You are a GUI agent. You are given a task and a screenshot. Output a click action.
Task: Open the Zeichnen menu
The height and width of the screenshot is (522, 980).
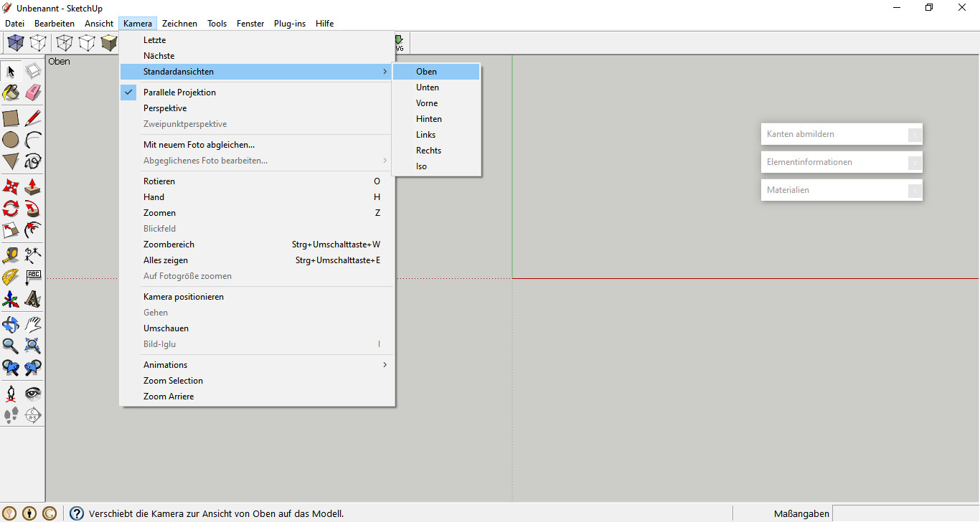click(179, 24)
